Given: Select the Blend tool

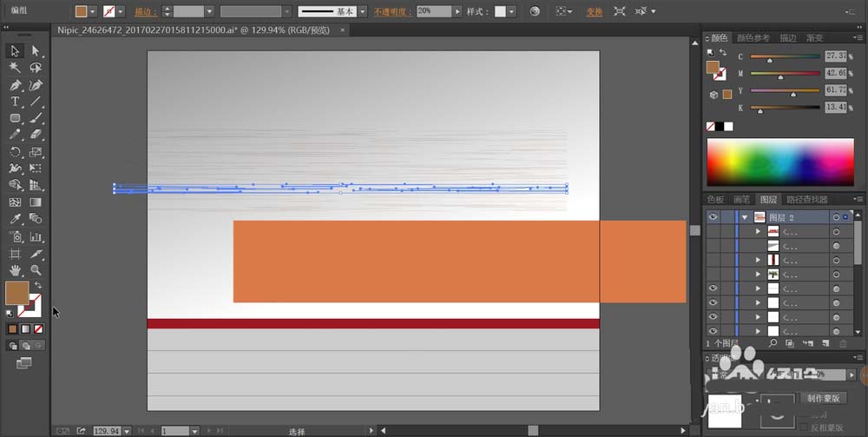Looking at the screenshot, I should tap(36, 219).
